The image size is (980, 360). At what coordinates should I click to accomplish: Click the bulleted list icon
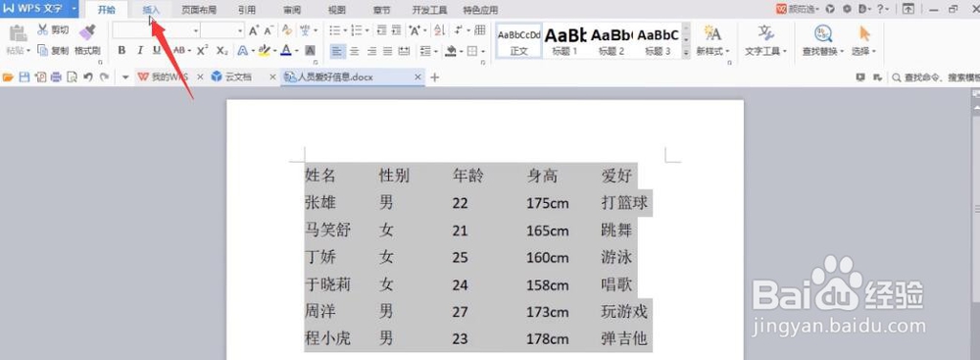tap(334, 30)
